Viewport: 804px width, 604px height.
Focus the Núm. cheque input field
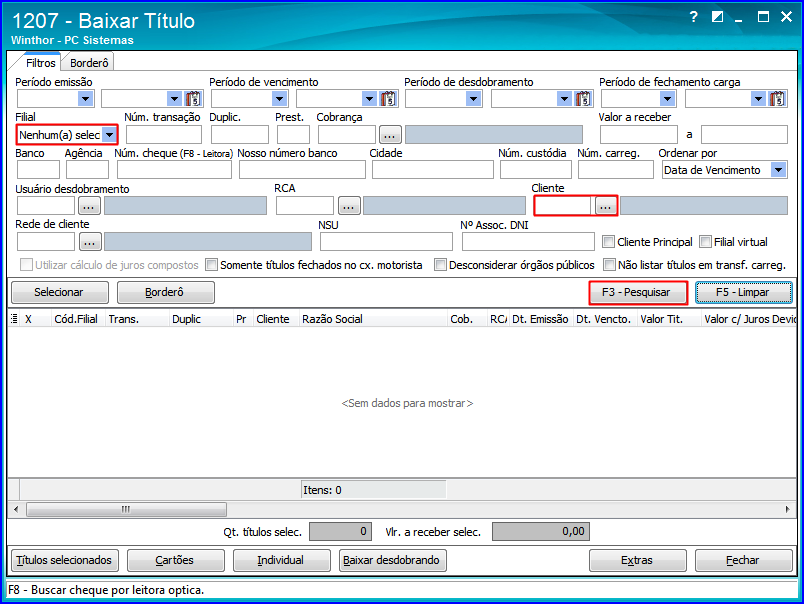[174, 170]
